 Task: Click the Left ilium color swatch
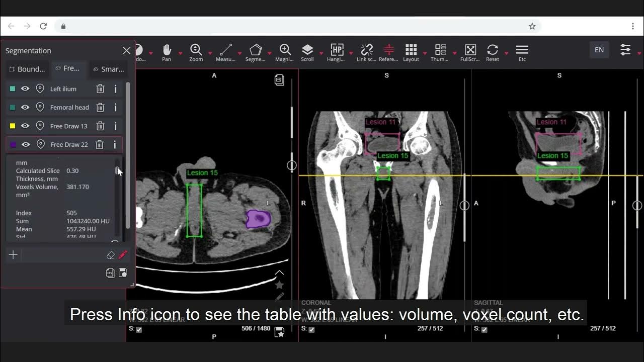13,89
